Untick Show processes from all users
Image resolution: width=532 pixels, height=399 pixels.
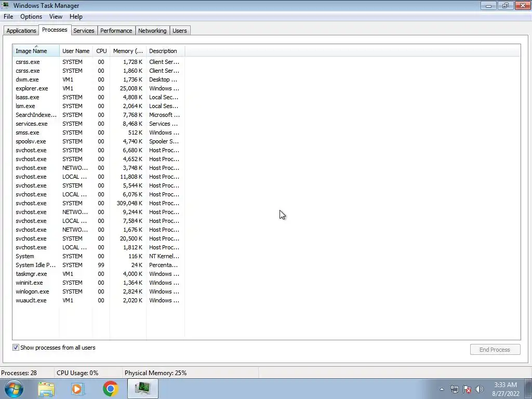[16, 348]
